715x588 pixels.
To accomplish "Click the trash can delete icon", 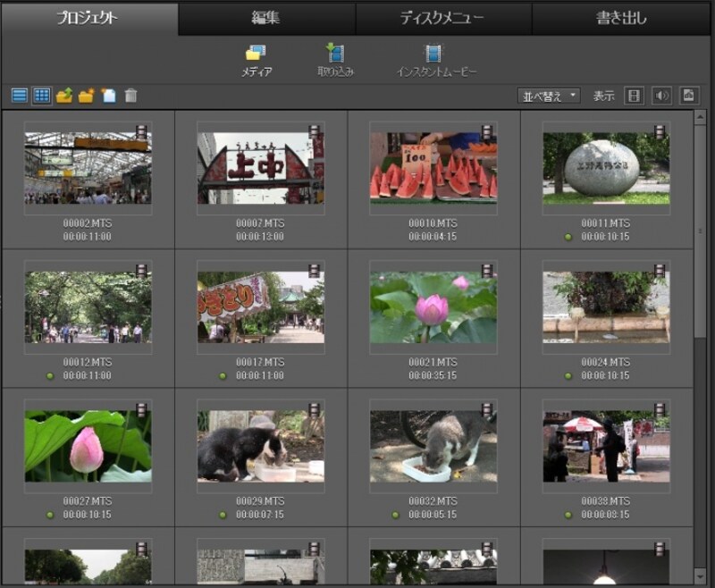I will pos(131,96).
